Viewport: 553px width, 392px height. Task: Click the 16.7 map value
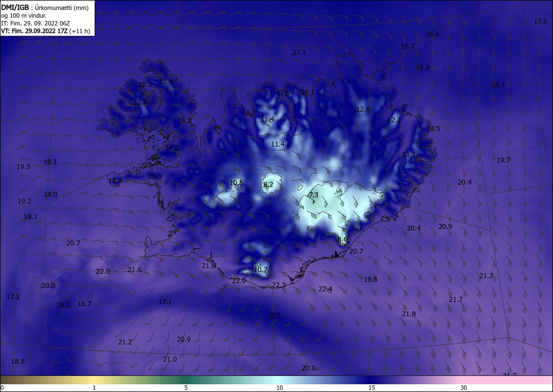tap(408, 46)
